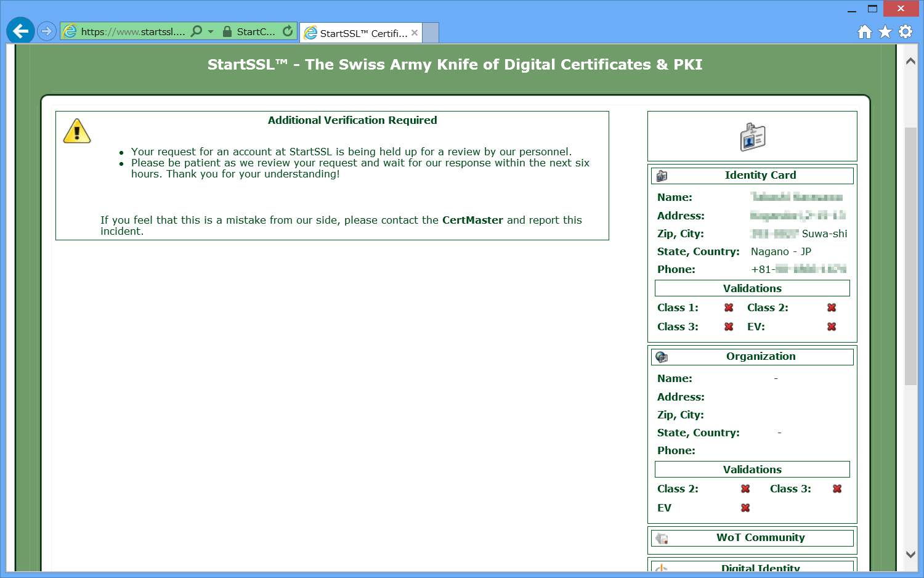924x578 pixels.
Task: Click the address bar search magnifier icon
Action: point(197,31)
